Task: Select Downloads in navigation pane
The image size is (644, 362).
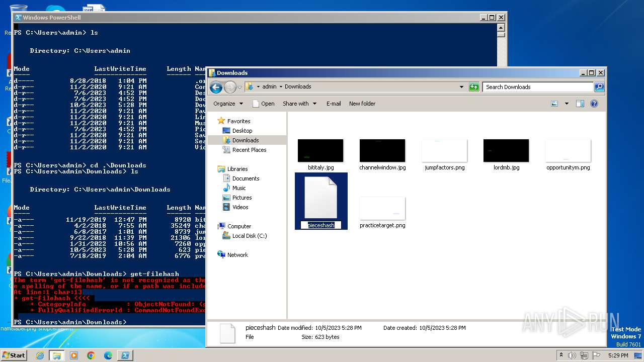Action: (246, 140)
